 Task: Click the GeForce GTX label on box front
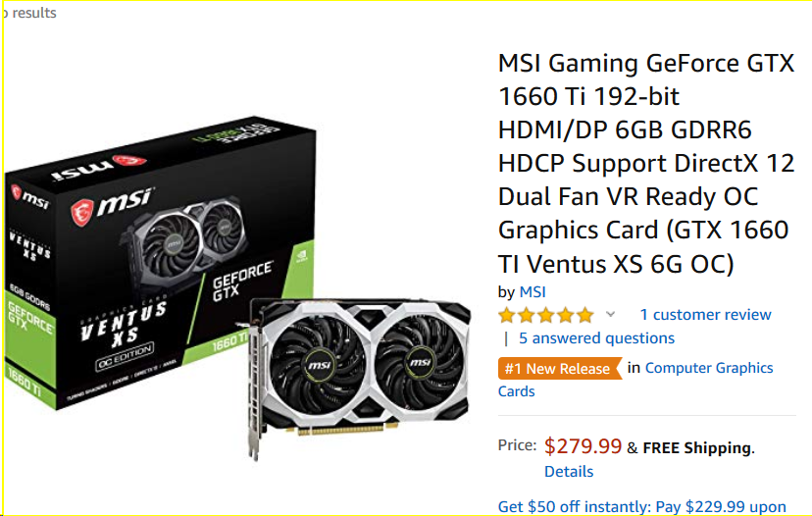coord(241,282)
